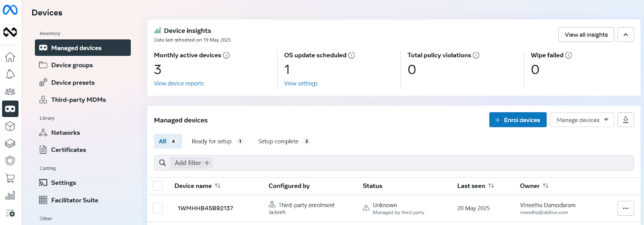Click device name 1WMHHB45B92137
644x225 pixels.
click(x=205, y=208)
